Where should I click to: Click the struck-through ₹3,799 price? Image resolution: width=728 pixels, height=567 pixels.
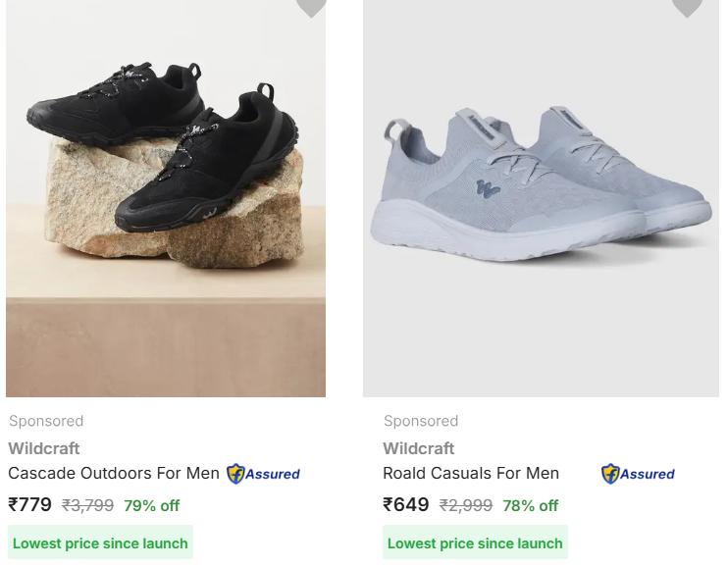88,506
